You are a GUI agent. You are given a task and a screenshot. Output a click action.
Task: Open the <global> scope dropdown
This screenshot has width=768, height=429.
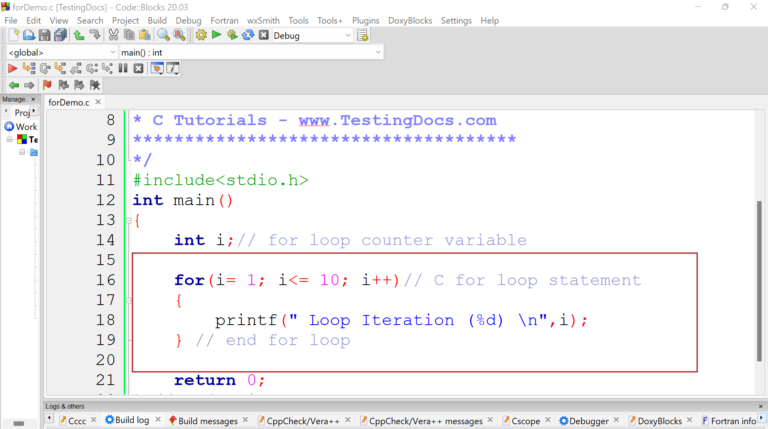109,52
